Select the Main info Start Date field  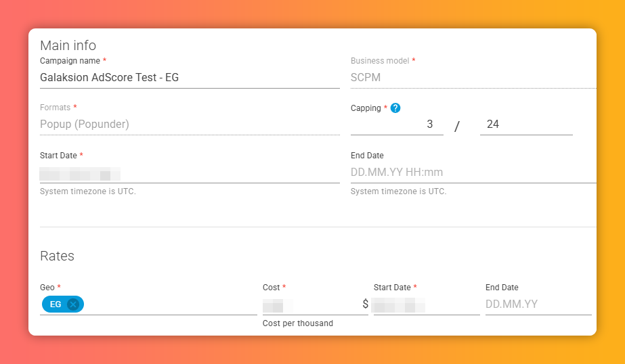(x=190, y=173)
